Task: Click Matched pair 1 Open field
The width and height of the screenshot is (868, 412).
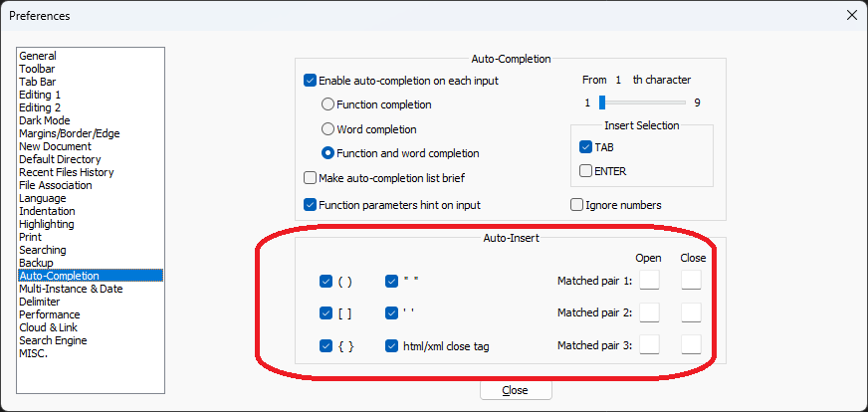Action: [x=649, y=280]
